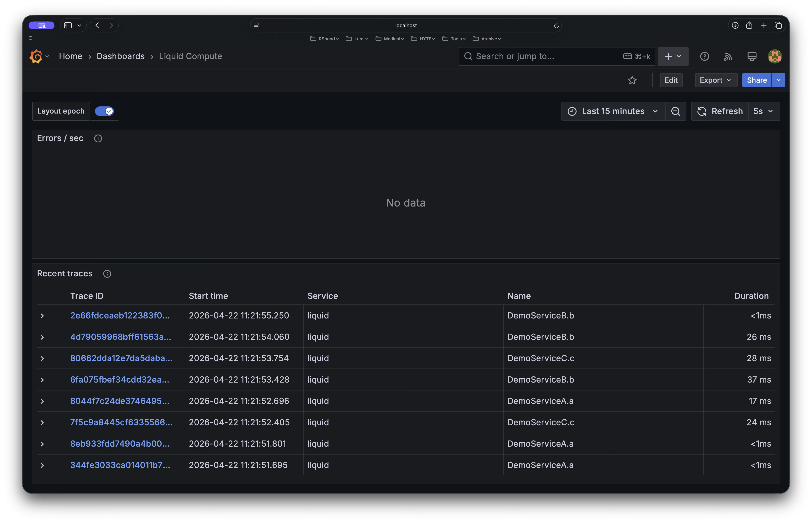Show Recent traces panel info icon
Viewport: 812px width, 523px height.
pos(107,274)
